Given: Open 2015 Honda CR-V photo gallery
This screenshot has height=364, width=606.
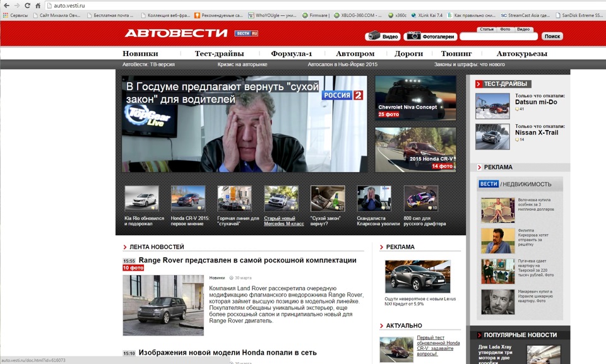Looking at the screenshot, I should coord(415,150).
